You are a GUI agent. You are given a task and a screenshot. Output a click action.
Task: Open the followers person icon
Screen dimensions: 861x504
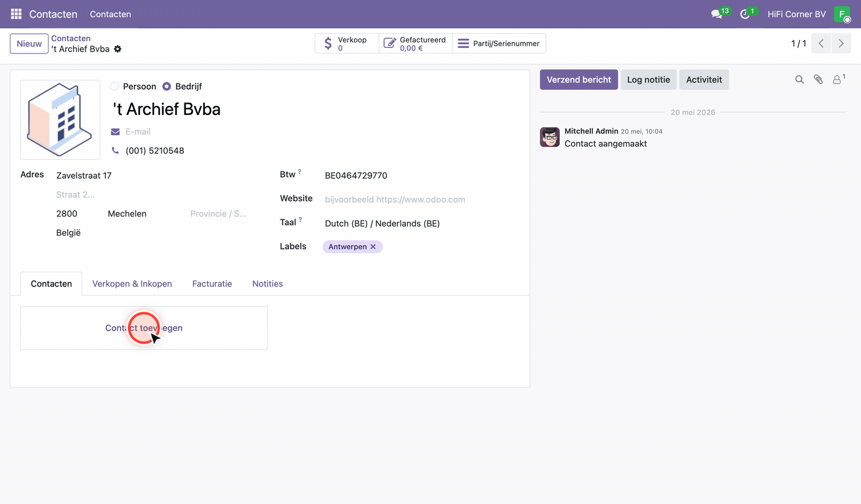[x=838, y=79]
